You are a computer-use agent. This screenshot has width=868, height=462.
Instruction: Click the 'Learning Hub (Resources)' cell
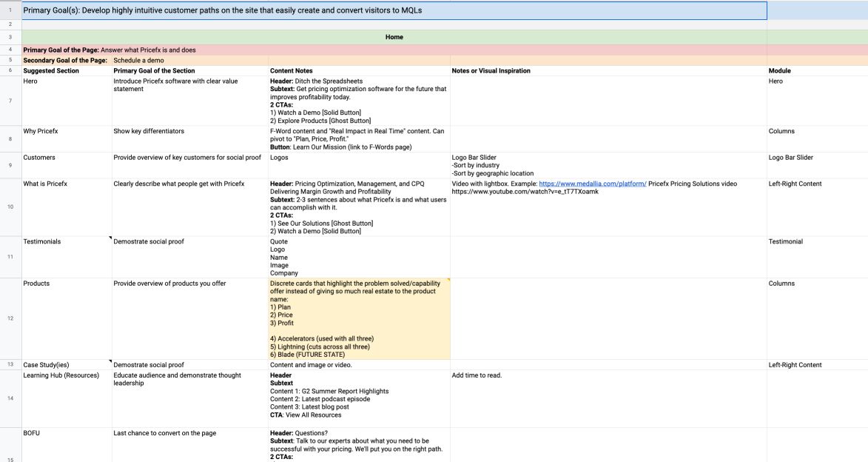67,398
